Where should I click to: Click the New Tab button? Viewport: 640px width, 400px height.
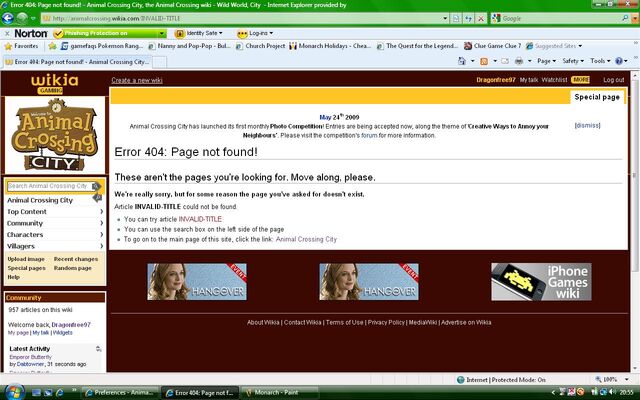tap(159, 62)
